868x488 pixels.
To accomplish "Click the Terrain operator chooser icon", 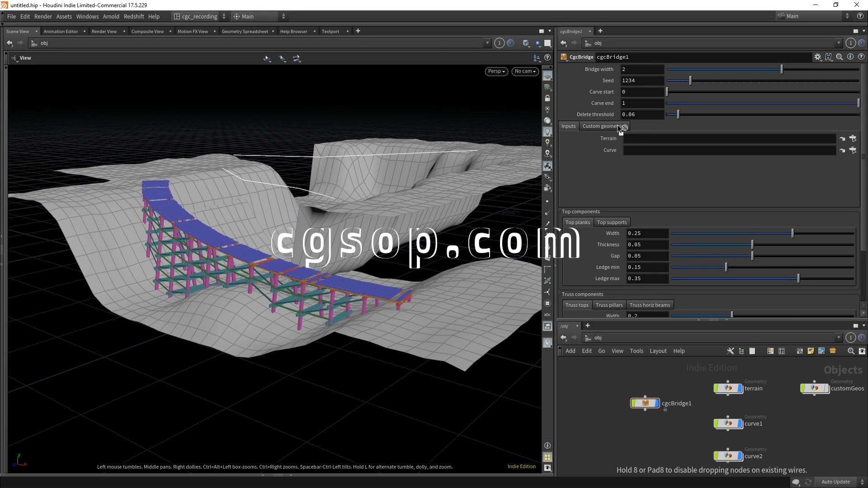I will (853, 139).
